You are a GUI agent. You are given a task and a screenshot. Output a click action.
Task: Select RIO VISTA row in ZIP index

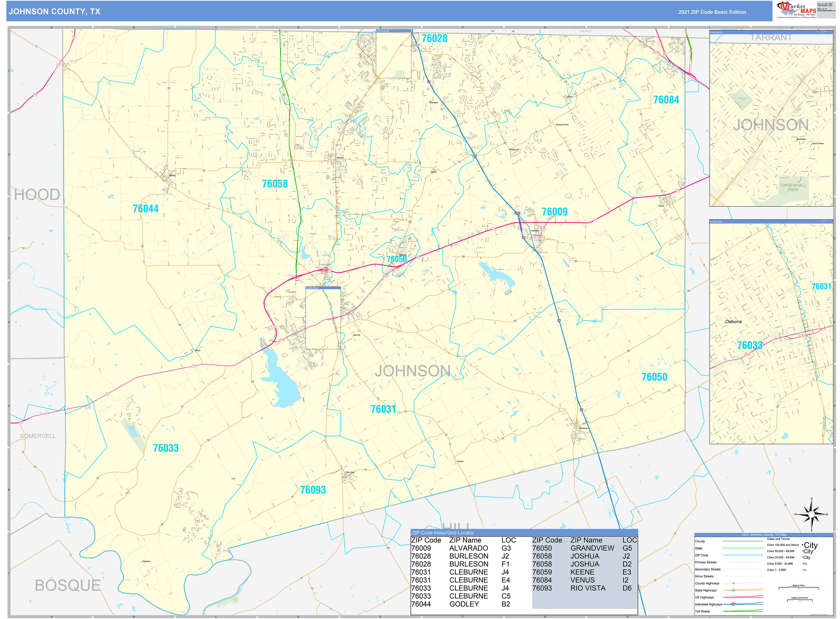(x=587, y=588)
